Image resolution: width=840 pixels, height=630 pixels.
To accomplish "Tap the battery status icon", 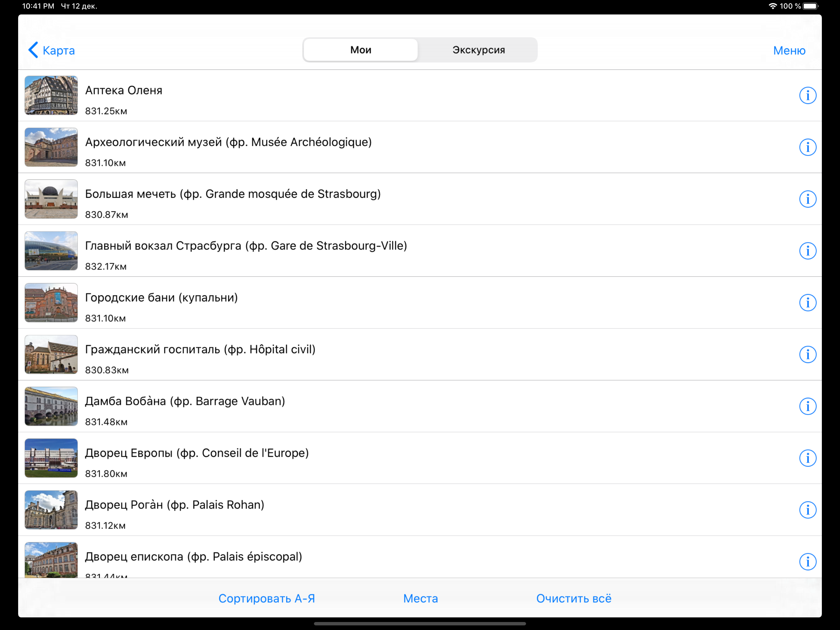I will click(x=811, y=6).
